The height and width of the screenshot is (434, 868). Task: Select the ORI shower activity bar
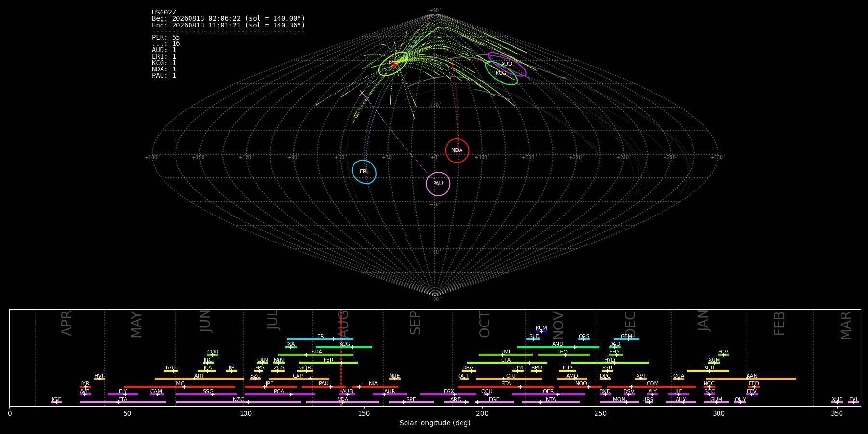click(x=509, y=379)
